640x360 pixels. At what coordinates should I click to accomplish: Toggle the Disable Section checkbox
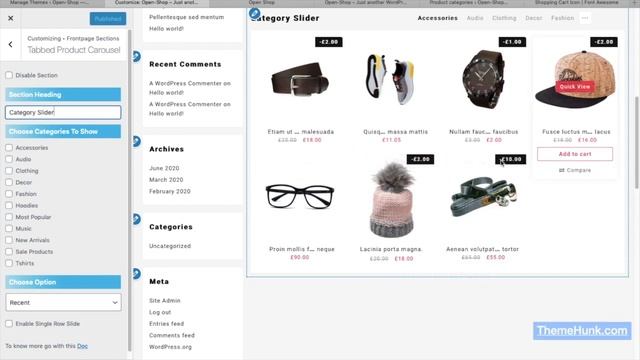tap(9, 75)
